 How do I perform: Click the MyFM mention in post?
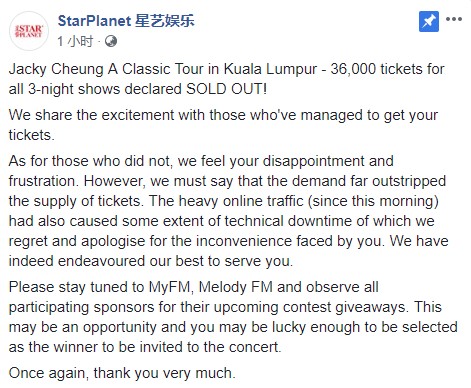coord(169,287)
